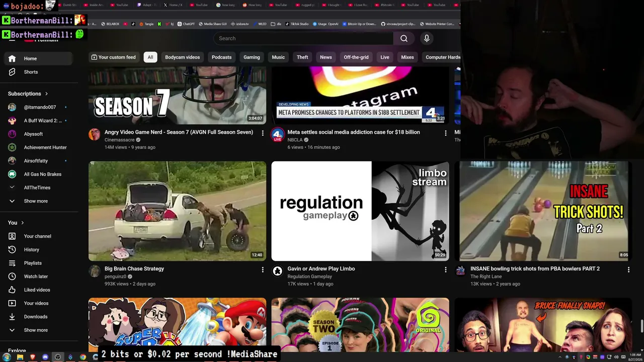The image size is (644, 362).
Task: Open the Home sidebar entry
Action: (39, 58)
